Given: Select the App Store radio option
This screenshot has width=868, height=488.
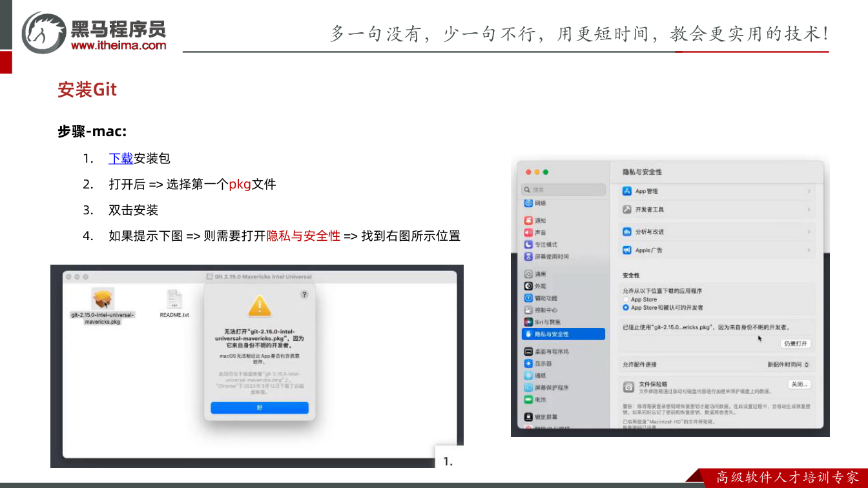Looking at the screenshot, I should [626, 300].
